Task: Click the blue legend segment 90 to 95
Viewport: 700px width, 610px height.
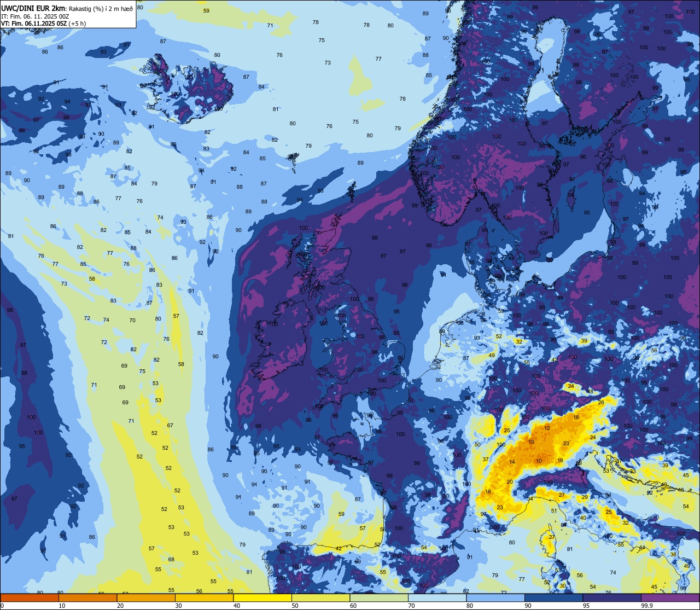Action: [x=553, y=597]
